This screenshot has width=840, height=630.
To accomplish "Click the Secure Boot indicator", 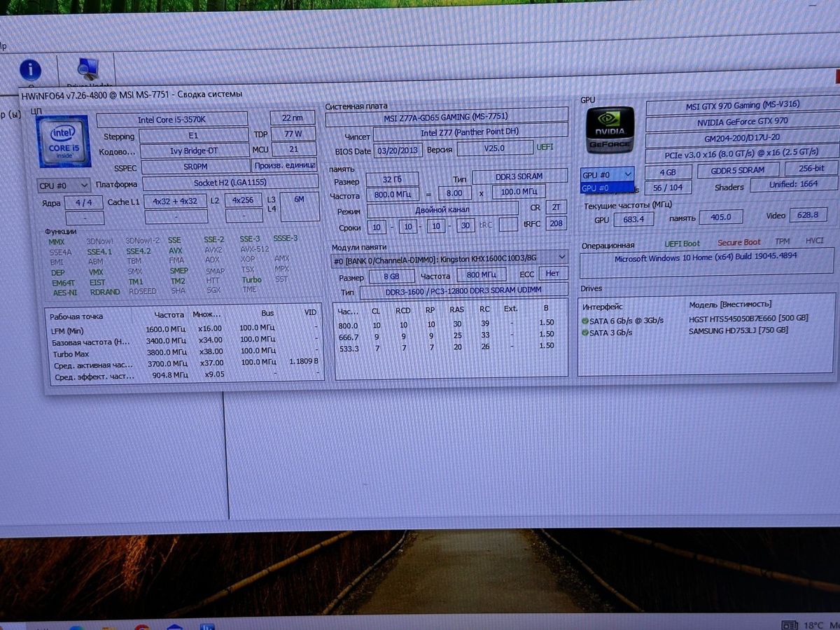I will click(738, 243).
